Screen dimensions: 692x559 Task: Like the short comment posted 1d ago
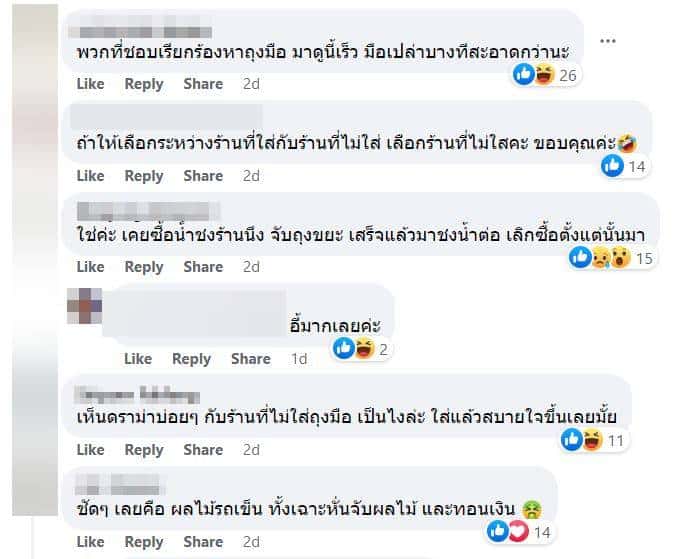(138, 359)
